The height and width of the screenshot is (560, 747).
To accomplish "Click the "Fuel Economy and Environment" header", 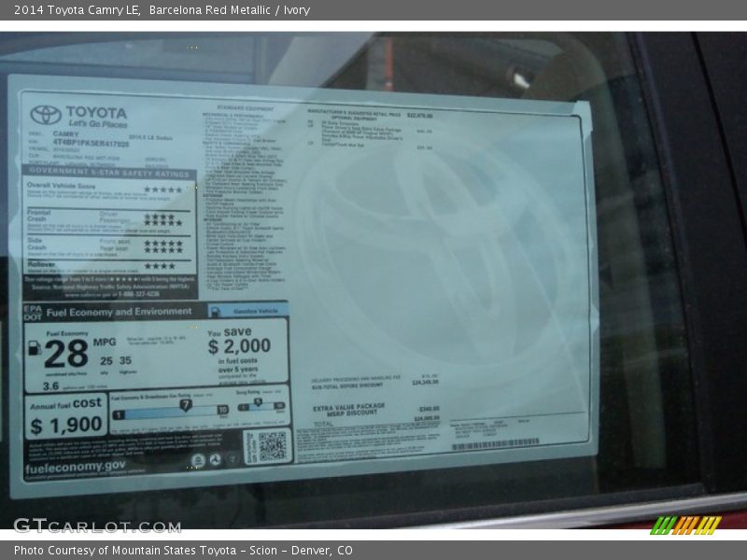I will [120, 312].
